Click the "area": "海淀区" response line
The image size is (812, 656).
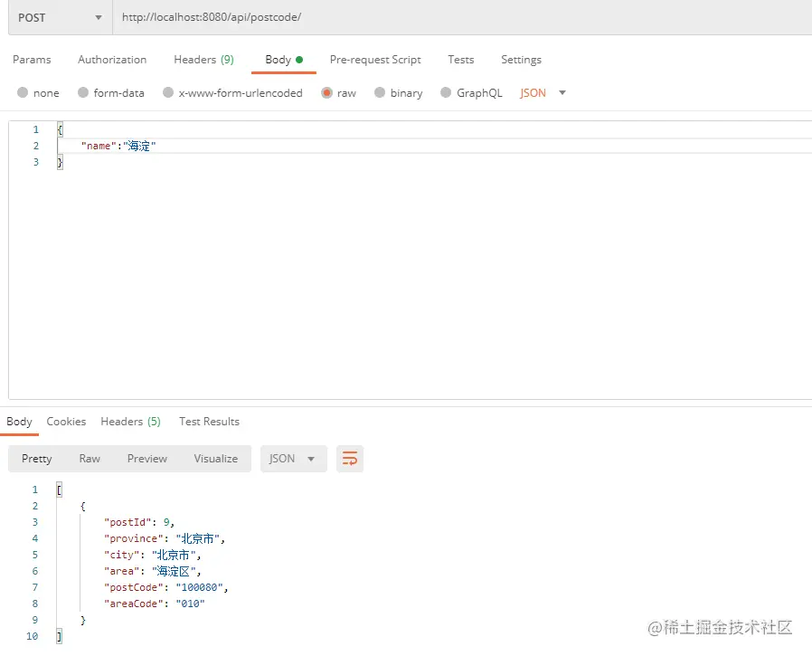click(152, 571)
